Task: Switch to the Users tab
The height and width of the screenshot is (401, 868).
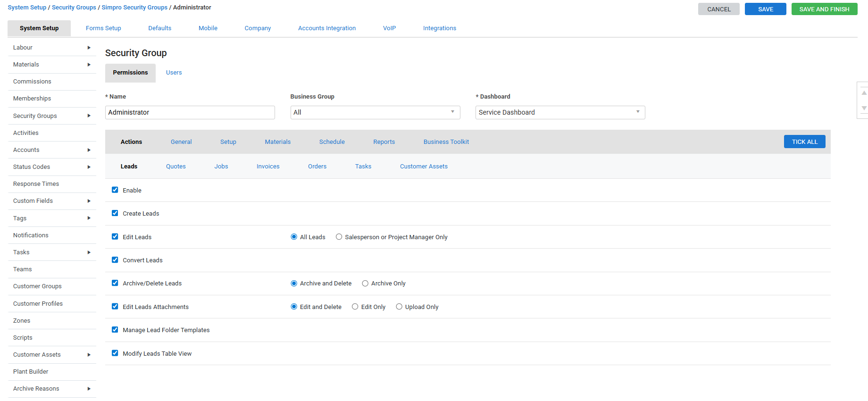Action: point(174,73)
